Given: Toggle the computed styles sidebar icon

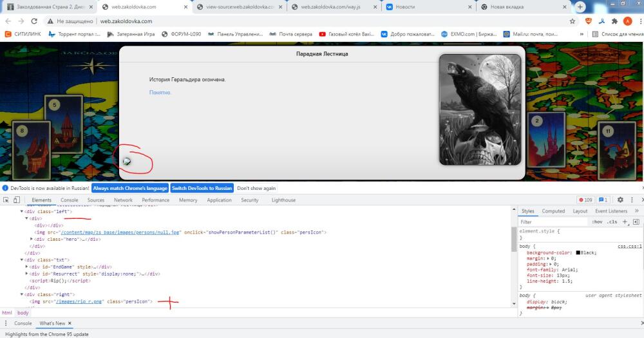Looking at the screenshot, I should tap(636, 221).
